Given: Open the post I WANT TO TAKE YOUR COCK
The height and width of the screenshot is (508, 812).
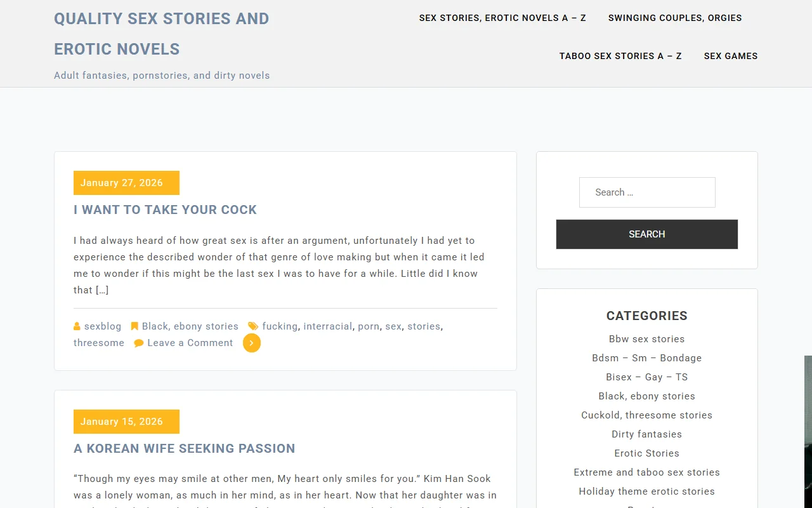Looking at the screenshot, I should point(165,210).
